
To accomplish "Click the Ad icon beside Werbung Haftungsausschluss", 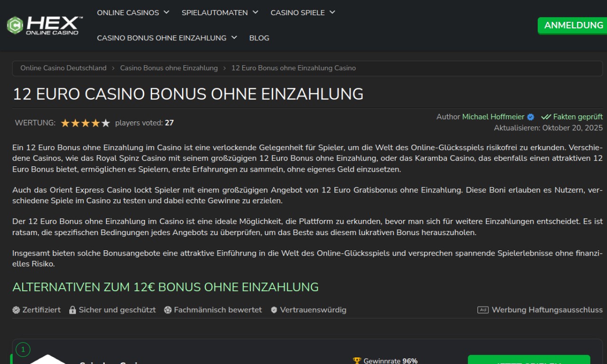I will coord(483,310).
